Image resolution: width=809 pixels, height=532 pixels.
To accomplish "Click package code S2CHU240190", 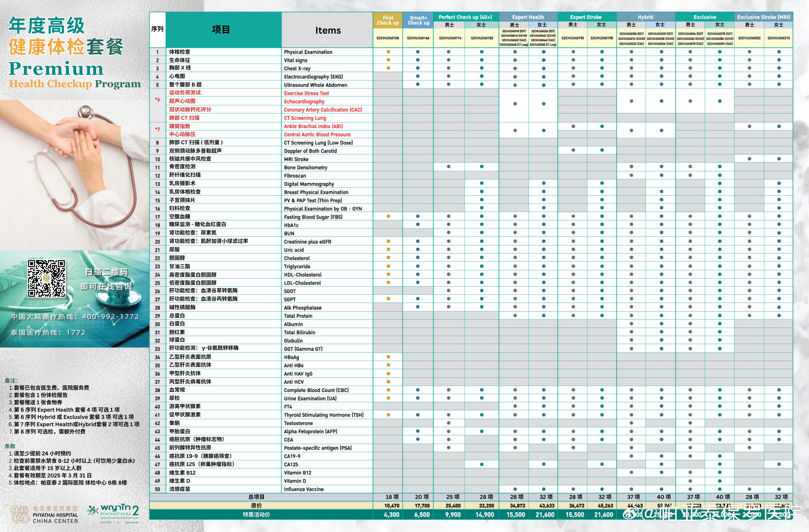I will (573, 38).
